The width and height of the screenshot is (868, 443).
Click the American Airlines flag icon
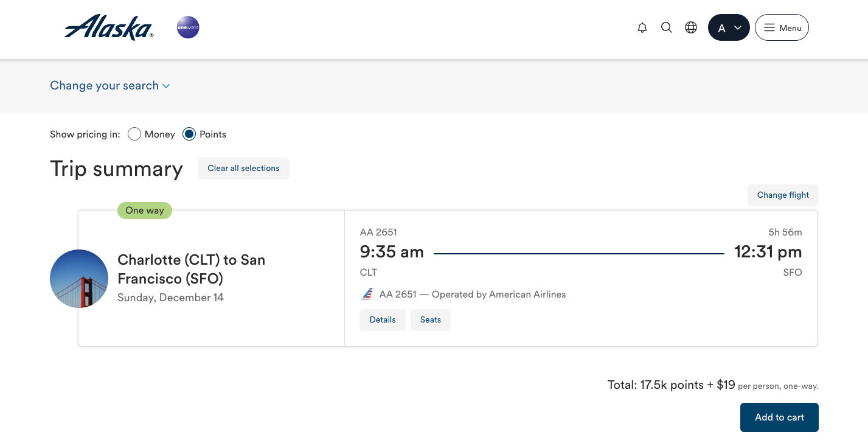click(366, 293)
